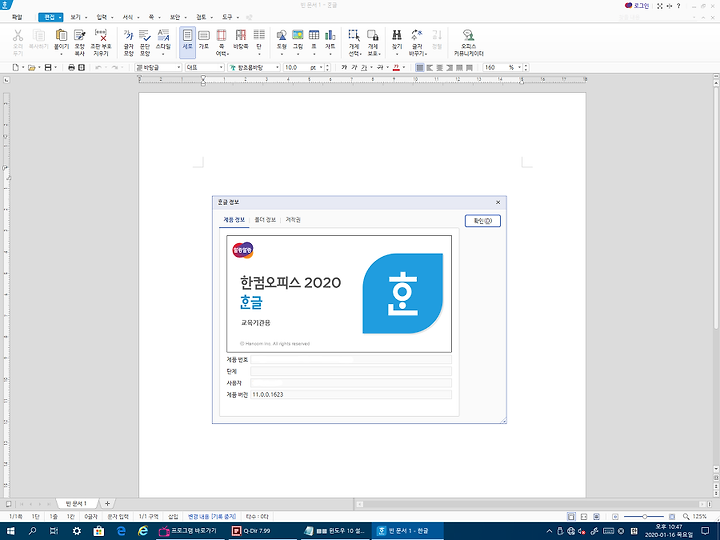Viewport: 720px width, 540px height.
Task: Toggle Align right paragraph alignment
Action: click(450, 68)
